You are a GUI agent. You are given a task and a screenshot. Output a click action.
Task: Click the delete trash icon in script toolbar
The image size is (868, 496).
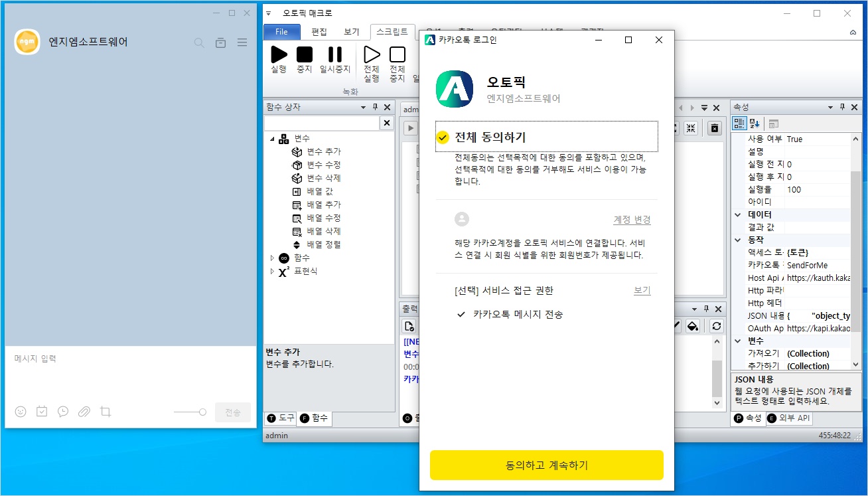(714, 128)
